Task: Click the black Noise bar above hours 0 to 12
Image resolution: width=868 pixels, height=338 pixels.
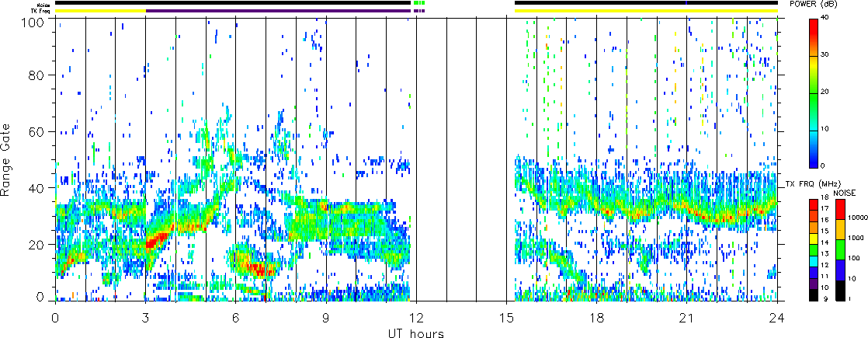Action: pos(232,3)
